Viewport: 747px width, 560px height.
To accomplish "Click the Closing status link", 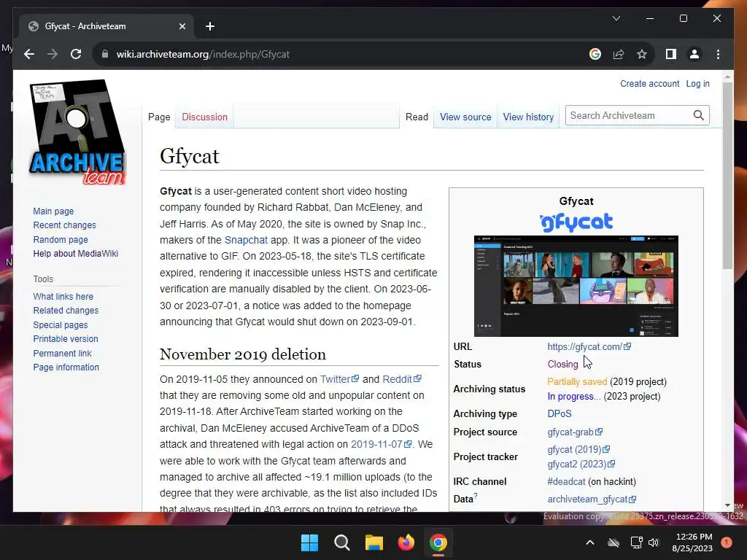I will click(562, 365).
